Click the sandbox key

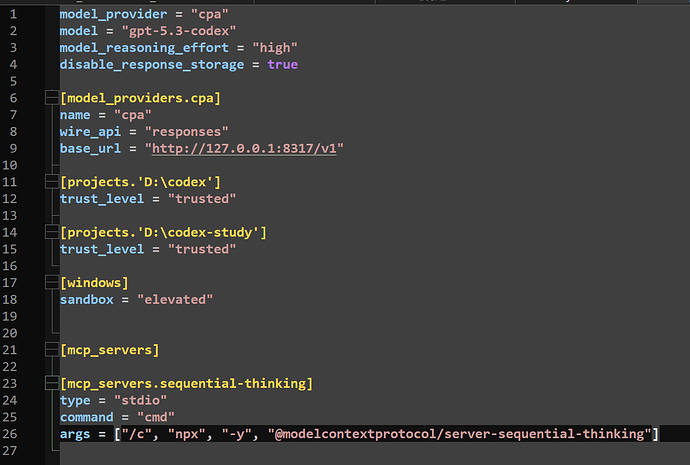click(87, 300)
